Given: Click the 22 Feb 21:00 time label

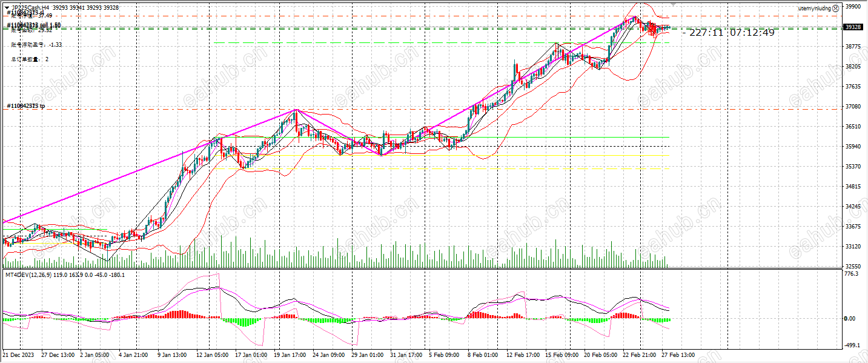Looking at the screenshot, I should 639,355.
